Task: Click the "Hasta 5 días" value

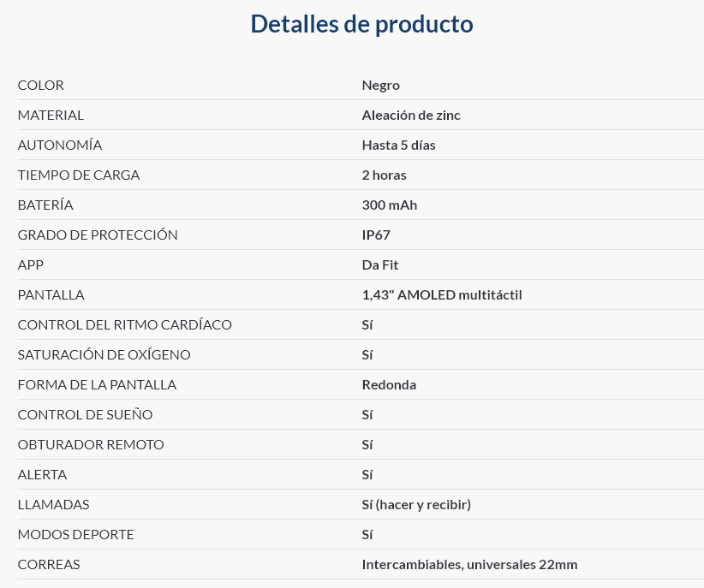Action: (399, 146)
